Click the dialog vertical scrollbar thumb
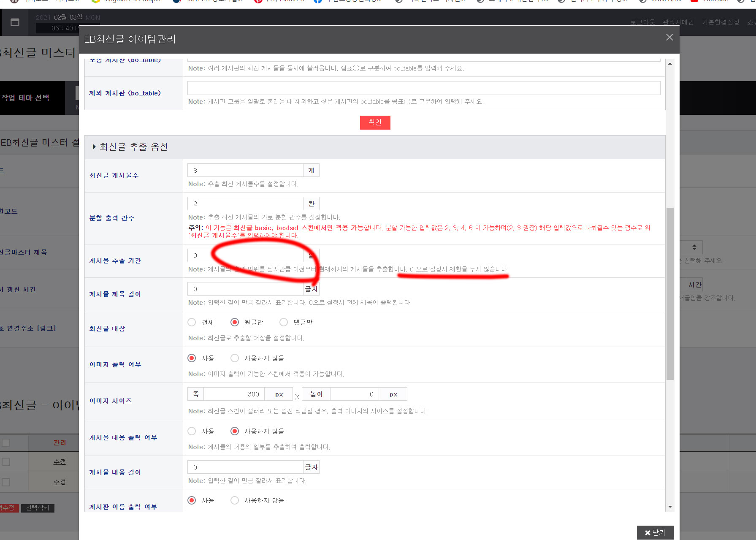This screenshot has width=756, height=540. click(670, 293)
